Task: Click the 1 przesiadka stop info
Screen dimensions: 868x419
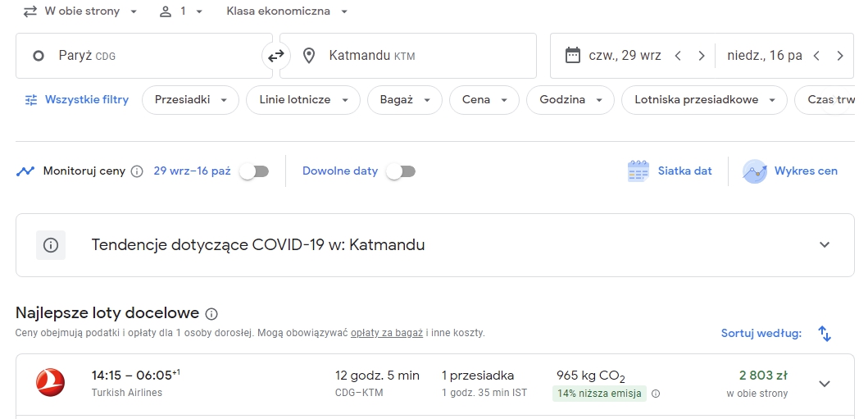Action: [x=478, y=376]
